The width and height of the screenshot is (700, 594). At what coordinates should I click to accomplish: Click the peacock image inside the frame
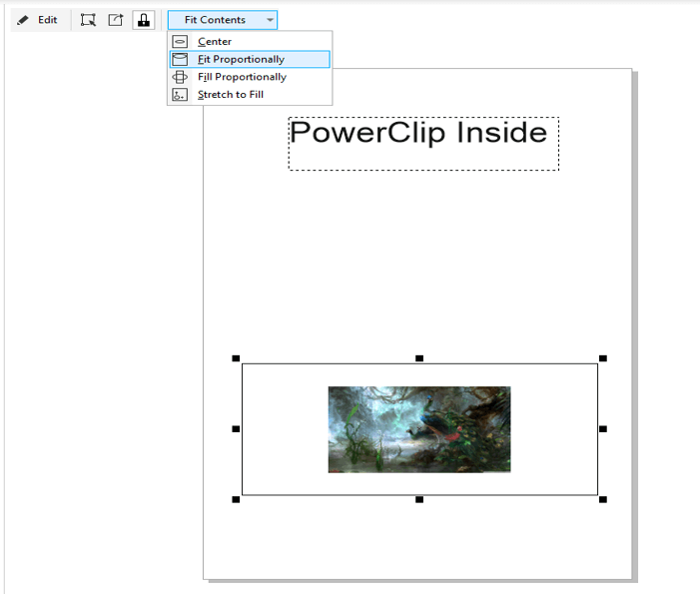[x=419, y=429]
